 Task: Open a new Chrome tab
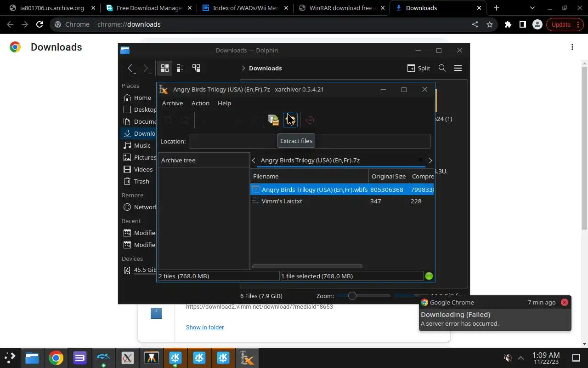[497, 8]
